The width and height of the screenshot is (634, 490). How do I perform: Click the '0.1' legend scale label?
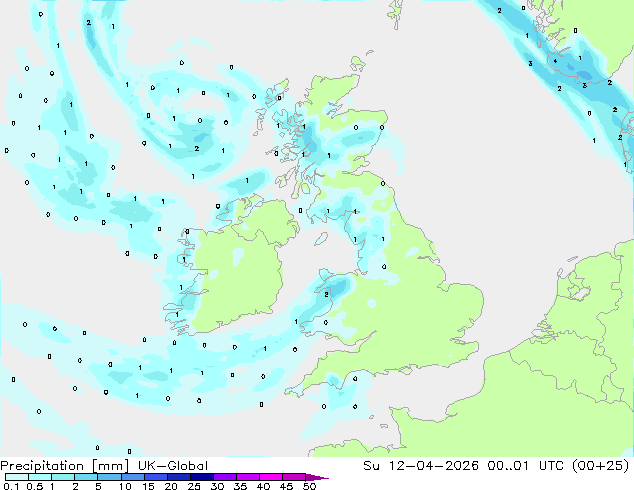pyautogui.click(x=11, y=486)
